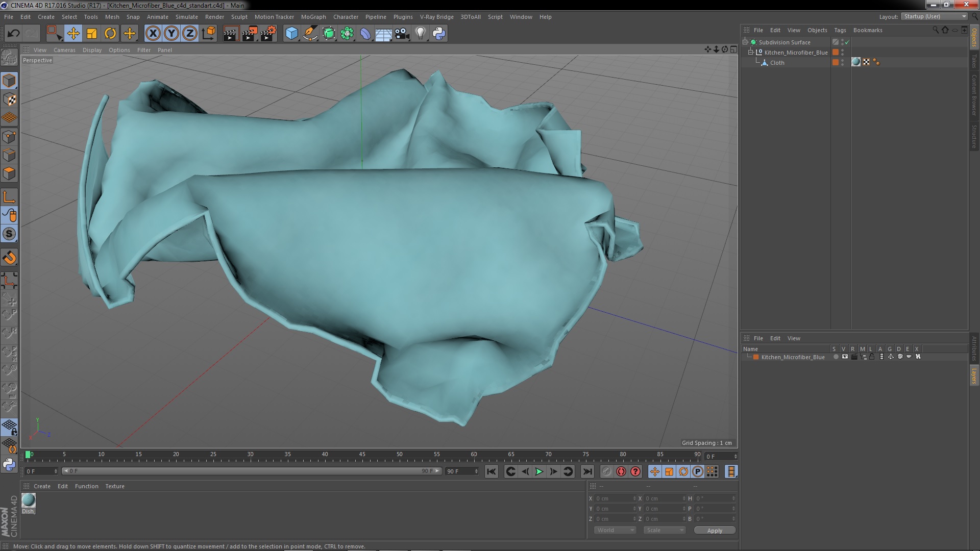Click the Apply button
Screen dimensions: 980x551
[x=715, y=531]
